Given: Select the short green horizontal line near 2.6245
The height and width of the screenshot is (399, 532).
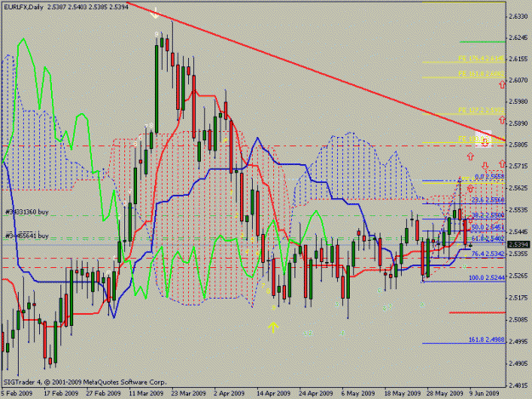Looking at the screenshot, I should pyautogui.click(x=483, y=42).
